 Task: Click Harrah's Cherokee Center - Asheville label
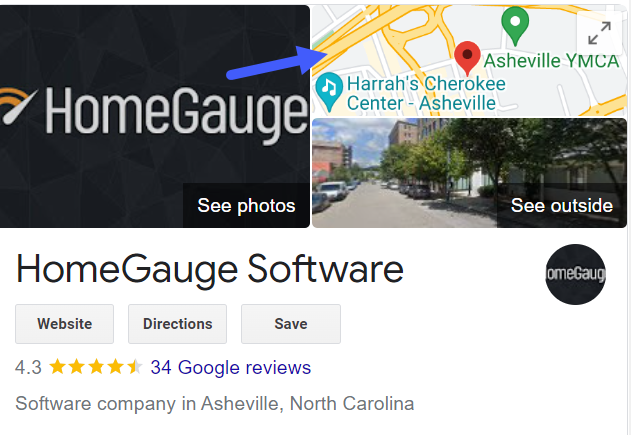(x=426, y=93)
